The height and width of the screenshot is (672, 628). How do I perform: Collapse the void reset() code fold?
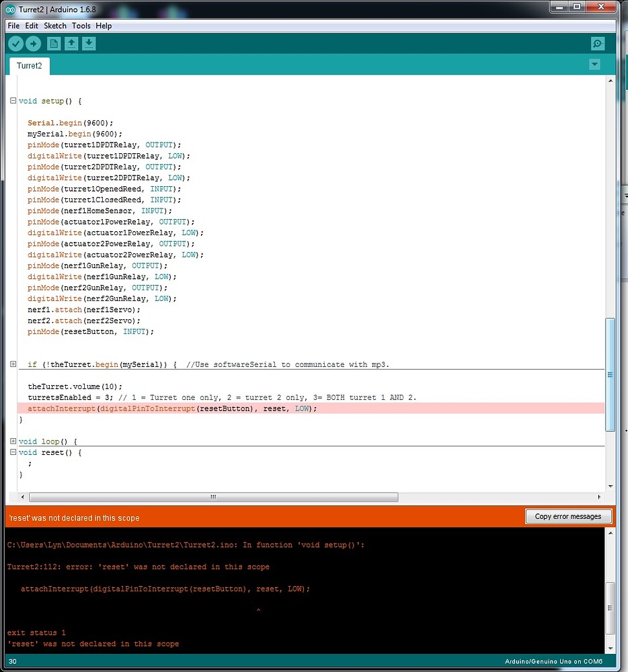pyautogui.click(x=13, y=452)
